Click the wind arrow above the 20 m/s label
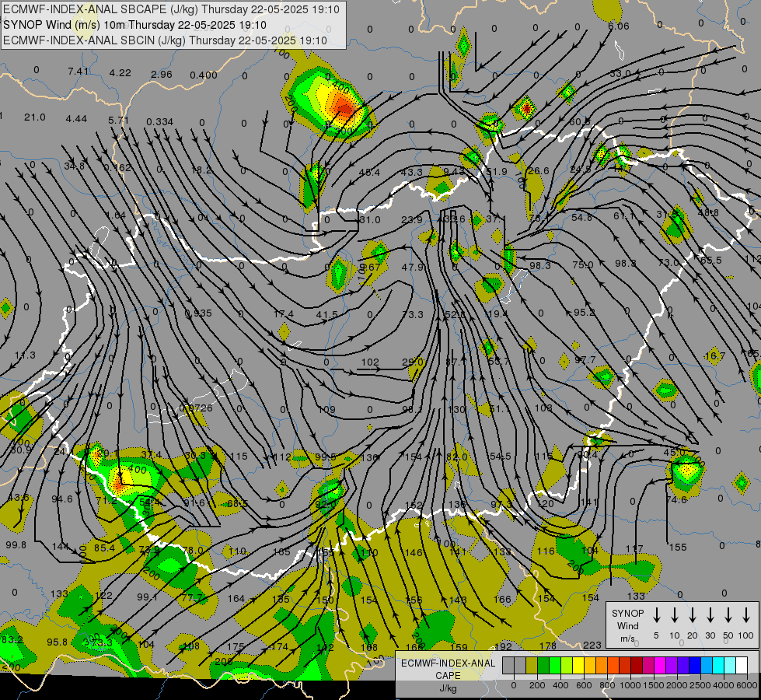Image resolution: width=761 pixels, height=700 pixels. 693,615
